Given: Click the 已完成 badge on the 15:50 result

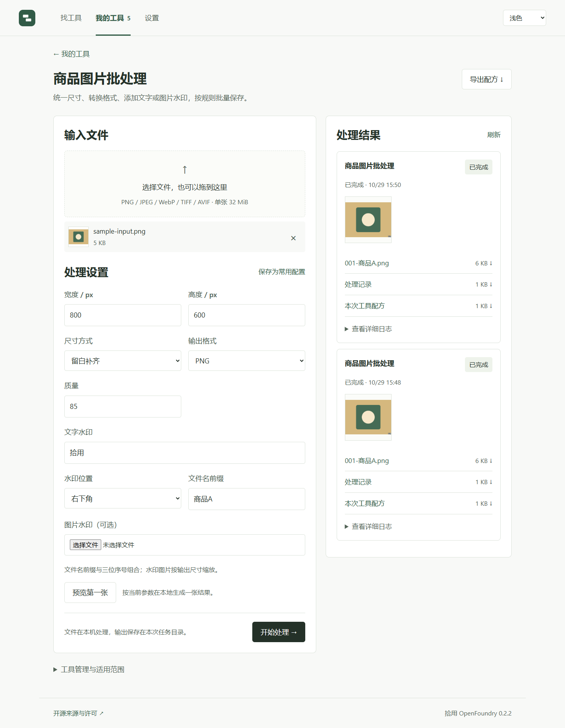Looking at the screenshot, I should point(479,167).
